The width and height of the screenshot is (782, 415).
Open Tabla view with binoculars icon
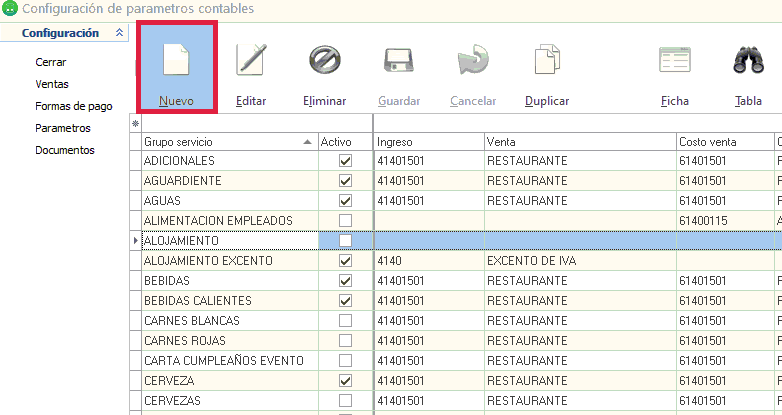click(748, 61)
